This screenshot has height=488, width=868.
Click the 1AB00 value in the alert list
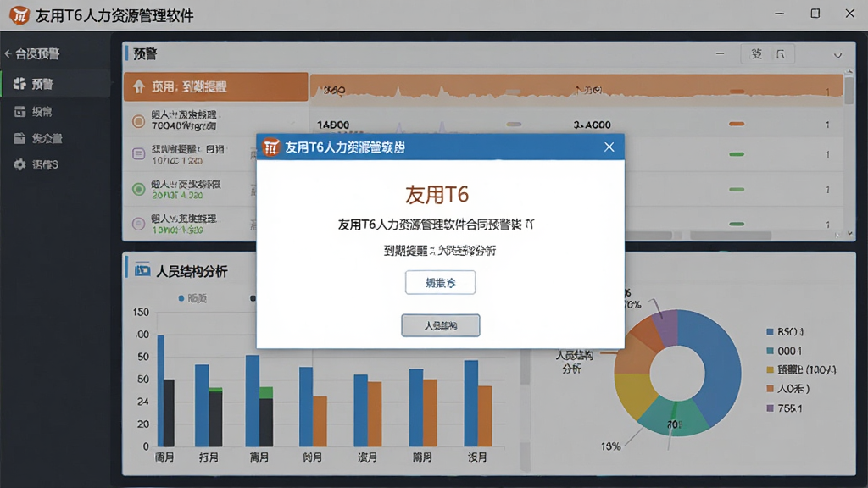click(332, 125)
